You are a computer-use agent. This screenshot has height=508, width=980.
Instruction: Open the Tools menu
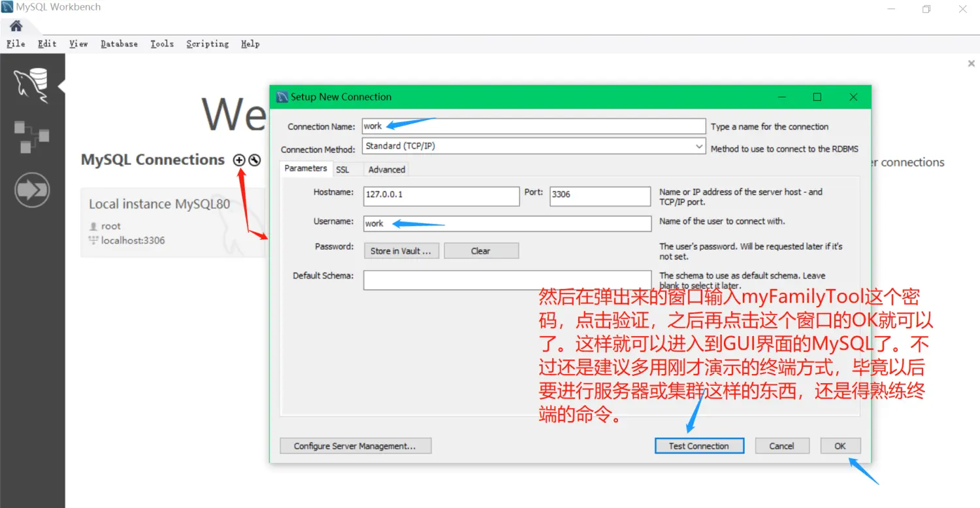tap(162, 44)
